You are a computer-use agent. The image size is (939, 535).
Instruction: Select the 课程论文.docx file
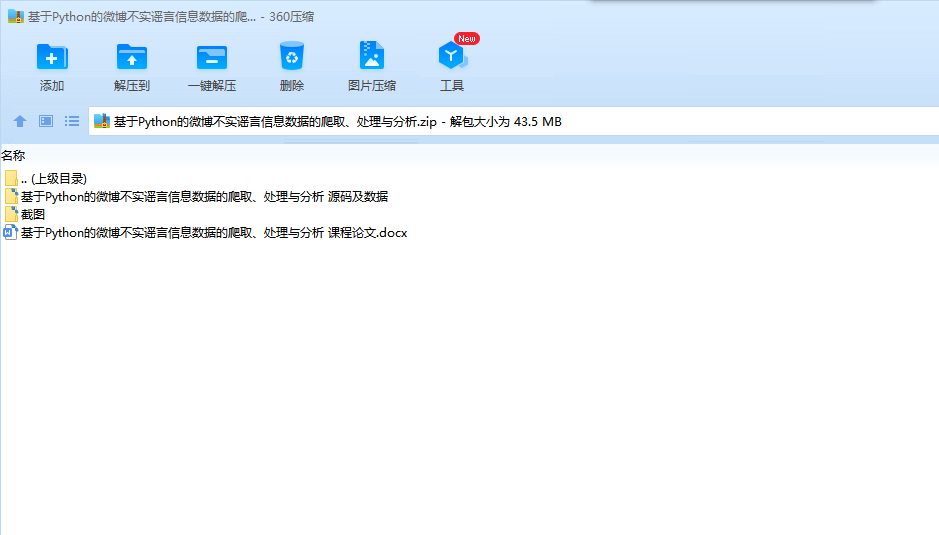pos(205,232)
